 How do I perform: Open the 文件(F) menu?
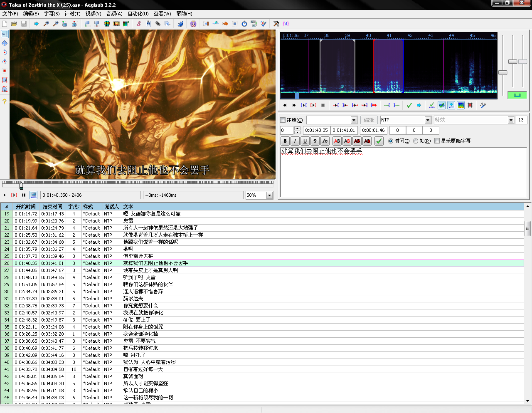[x=10, y=14]
